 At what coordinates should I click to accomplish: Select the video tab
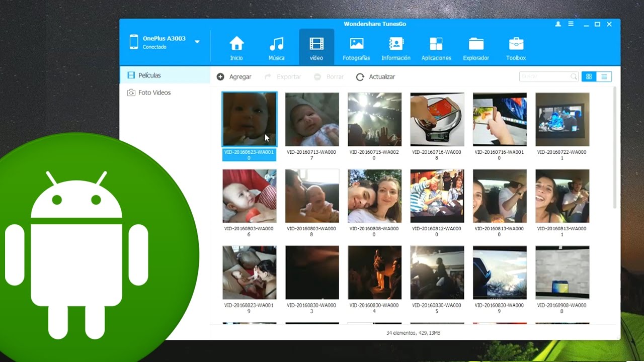pos(316,48)
